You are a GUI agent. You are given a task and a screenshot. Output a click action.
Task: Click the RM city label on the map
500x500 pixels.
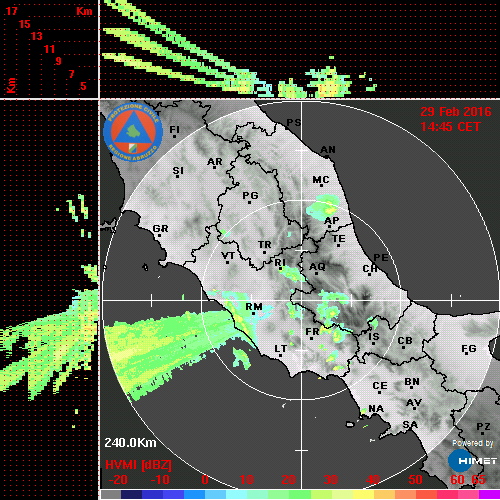click(254, 306)
